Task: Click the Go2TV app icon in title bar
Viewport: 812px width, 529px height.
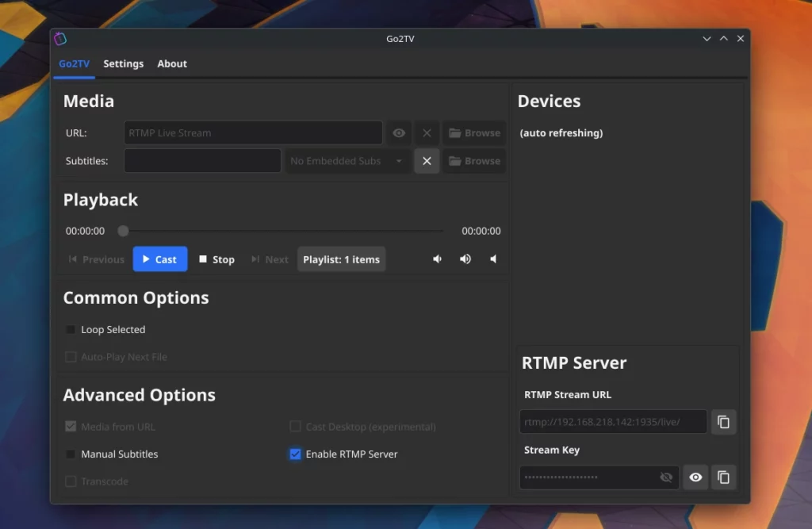Action: (x=60, y=38)
